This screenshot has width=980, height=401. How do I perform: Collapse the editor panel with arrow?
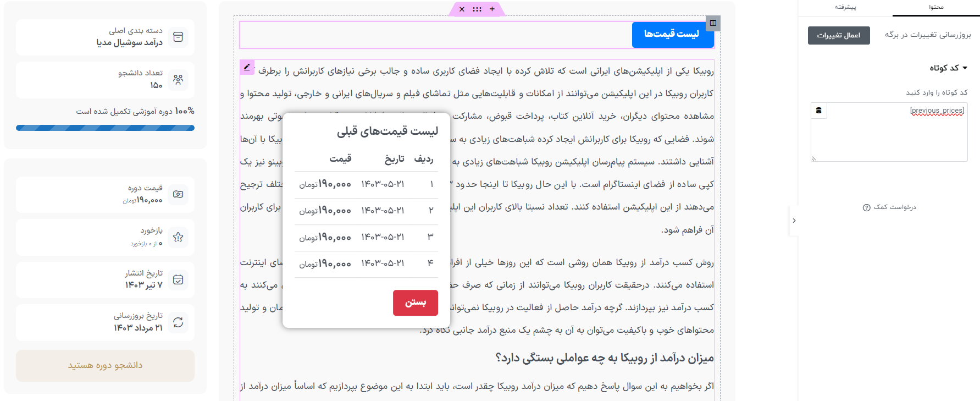pos(794,221)
